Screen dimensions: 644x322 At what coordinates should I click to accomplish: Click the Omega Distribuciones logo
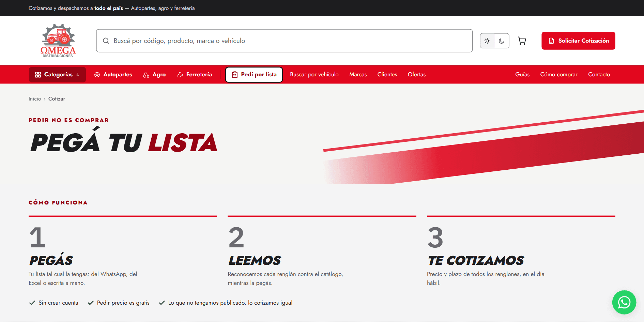pos(58,41)
